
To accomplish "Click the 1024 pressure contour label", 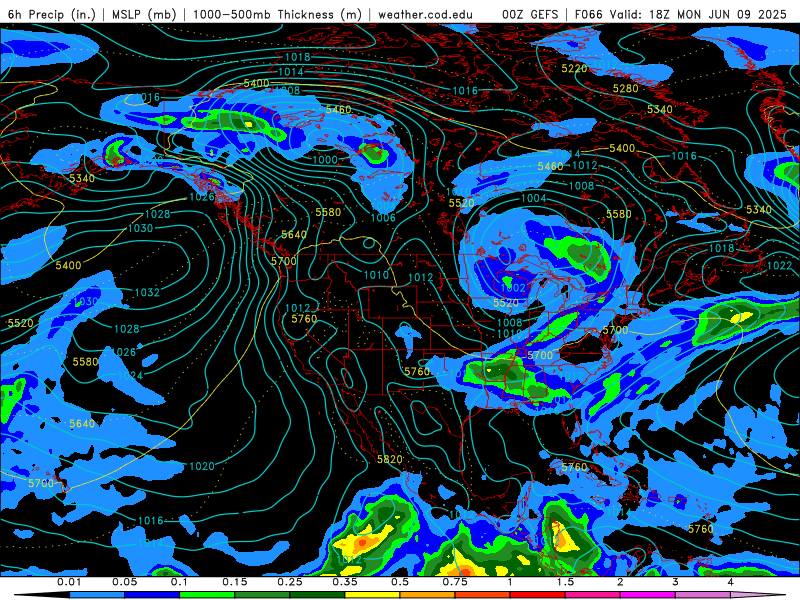I will tap(130, 376).
